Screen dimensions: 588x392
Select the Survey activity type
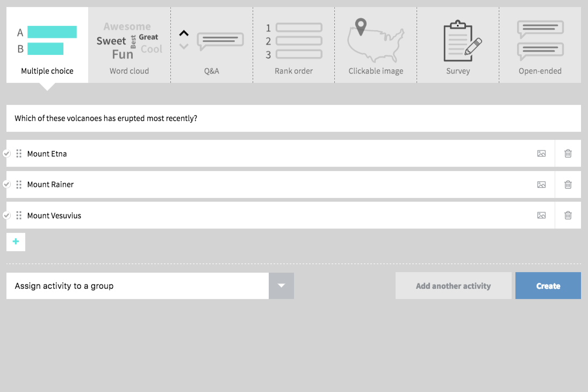click(x=458, y=46)
